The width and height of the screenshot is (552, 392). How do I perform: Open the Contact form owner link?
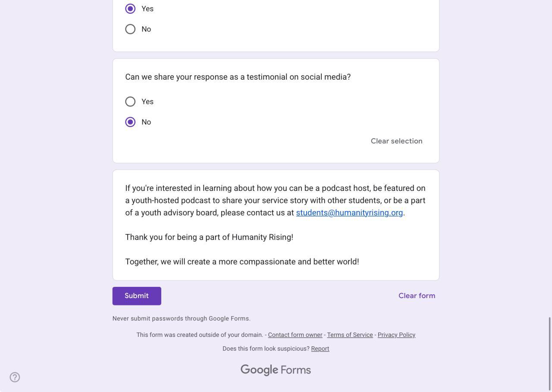[295, 335]
